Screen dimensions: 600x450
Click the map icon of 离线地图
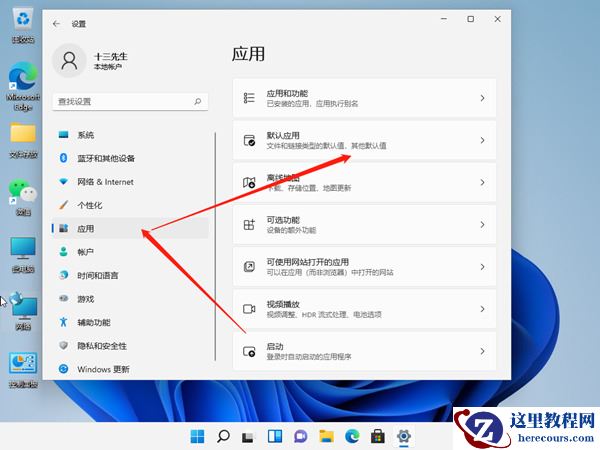click(x=249, y=183)
